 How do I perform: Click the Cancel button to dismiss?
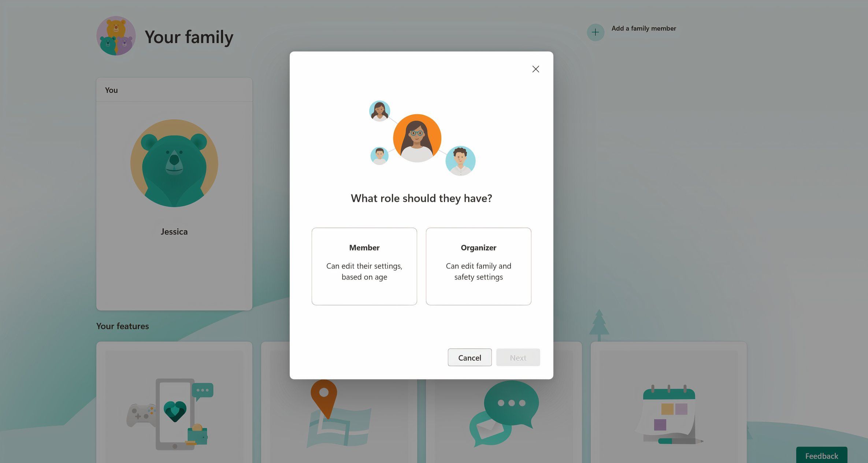point(470,357)
